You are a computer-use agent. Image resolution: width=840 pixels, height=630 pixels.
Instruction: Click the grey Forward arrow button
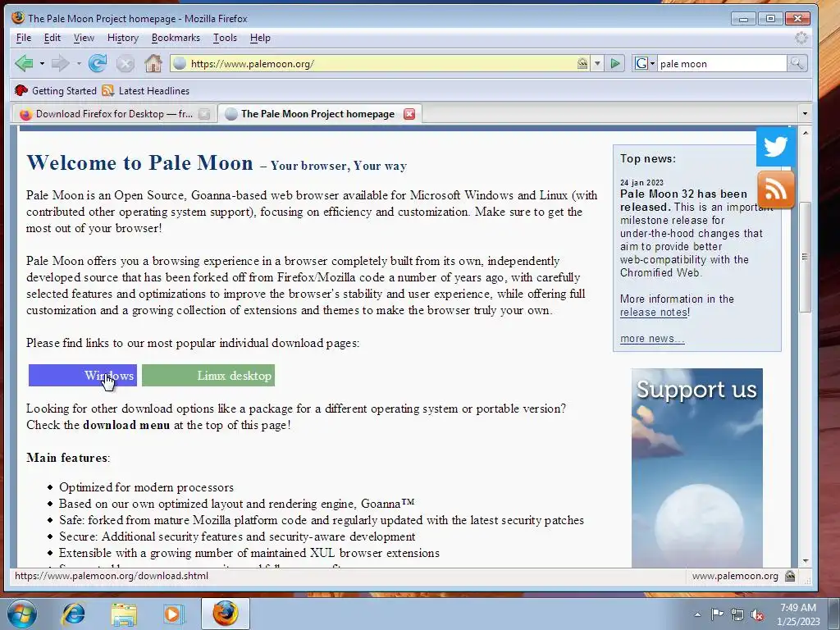click(60, 64)
